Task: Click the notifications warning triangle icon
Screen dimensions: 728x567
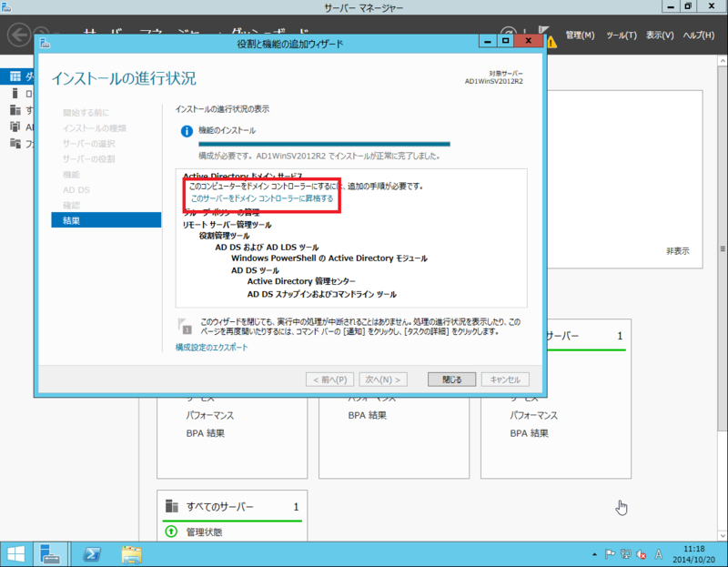Action: [551, 43]
